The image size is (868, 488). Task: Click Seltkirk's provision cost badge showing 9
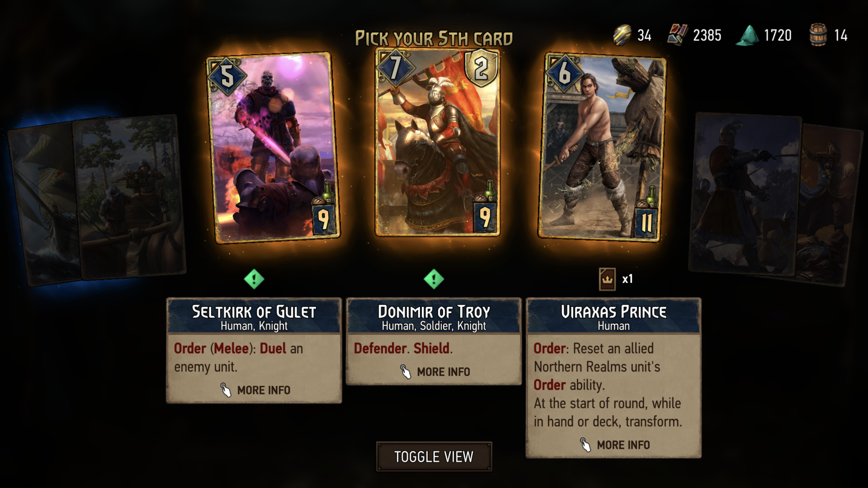[324, 219]
